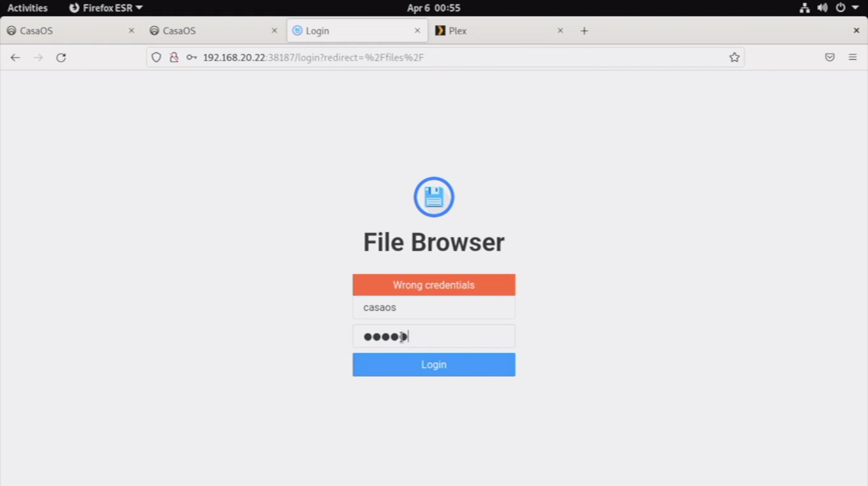Click the File Browser floppy disk logo
The height and width of the screenshot is (486, 868).
pos(434,197)
